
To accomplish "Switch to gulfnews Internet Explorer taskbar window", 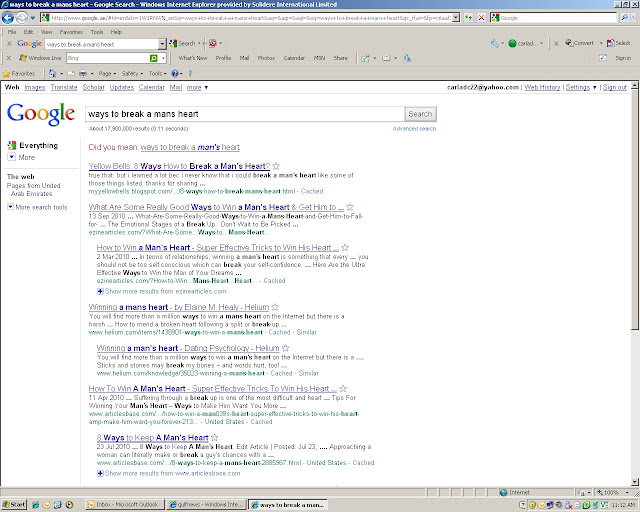I will coord(207,505).
